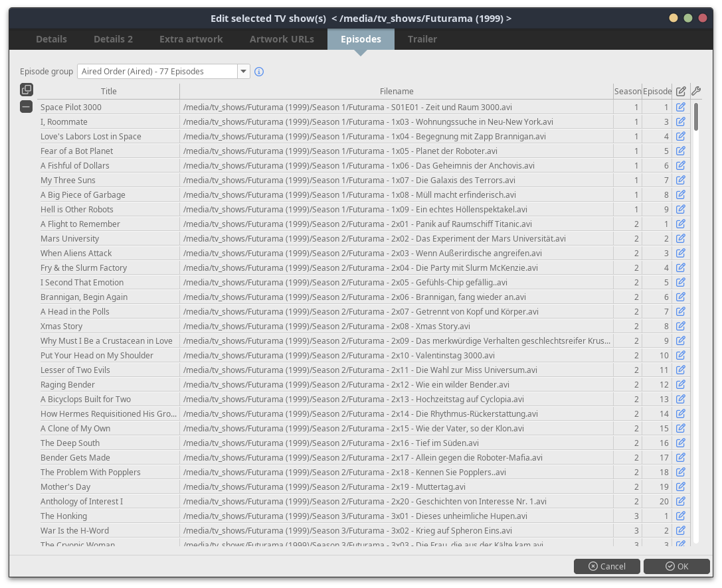Click the wrench icon in table header

[x=695, y=92]
